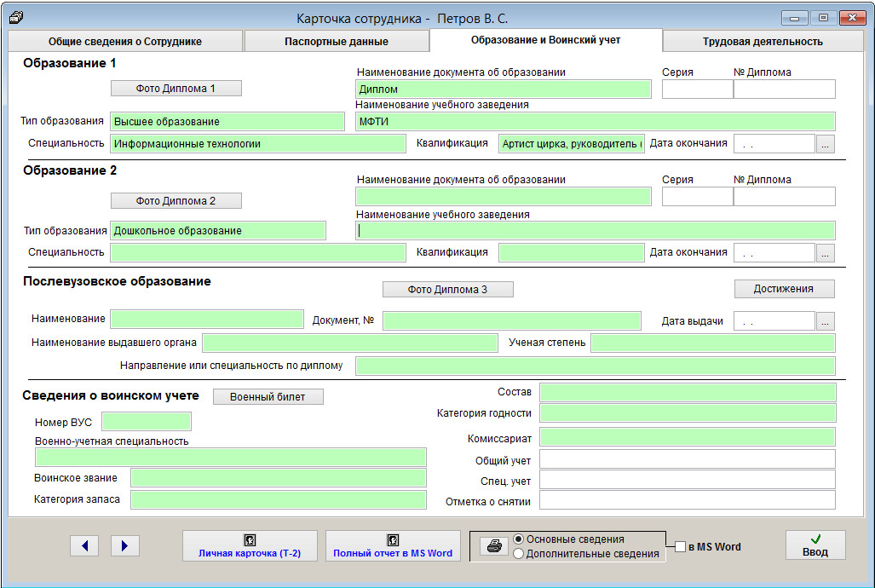Enable the в MS Word checkbox
Image resolution: width=875 pixels, height=588 pixels.
pyautogui.click(x=680, y=547)
